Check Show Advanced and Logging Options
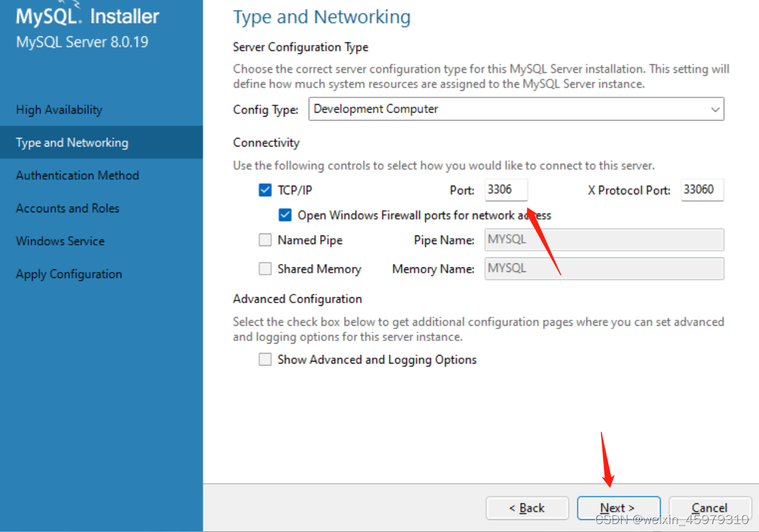 point(265,359)
